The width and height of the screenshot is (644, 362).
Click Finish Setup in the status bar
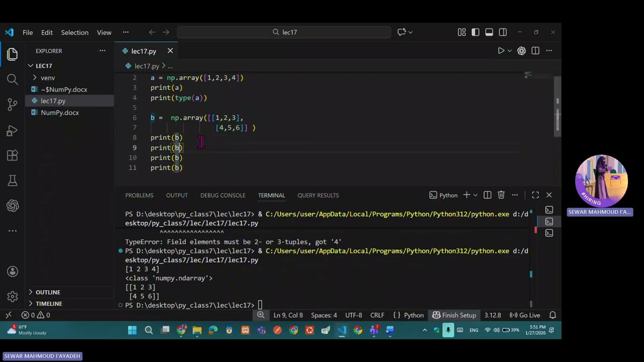point(454,315)
